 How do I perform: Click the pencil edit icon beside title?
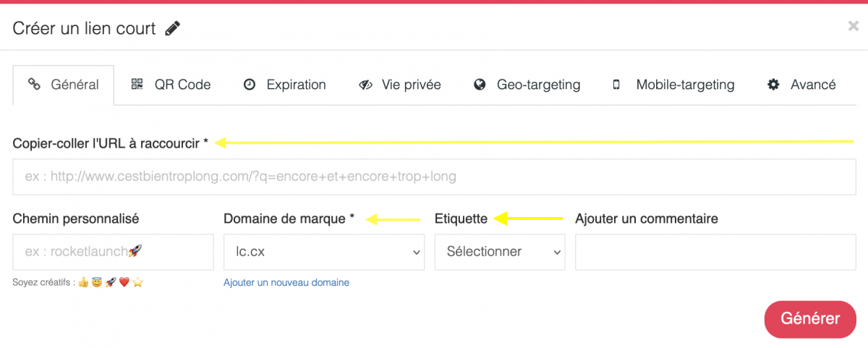pos(172,29)
